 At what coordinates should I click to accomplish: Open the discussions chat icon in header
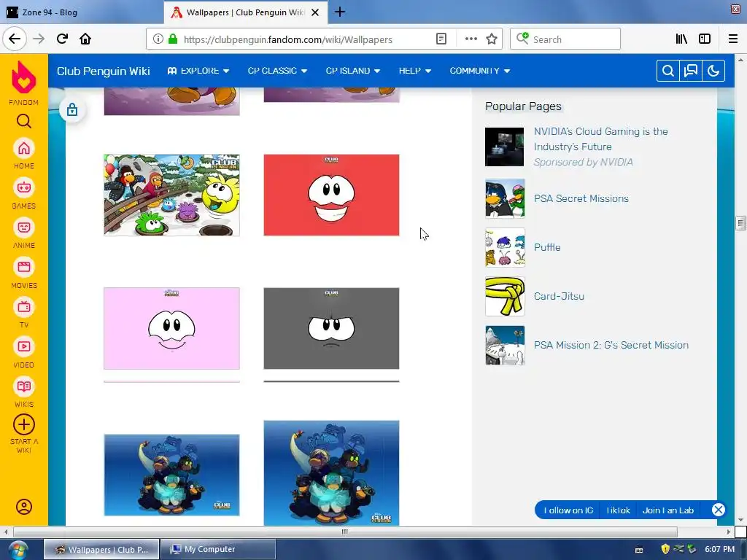click(690, 71)
